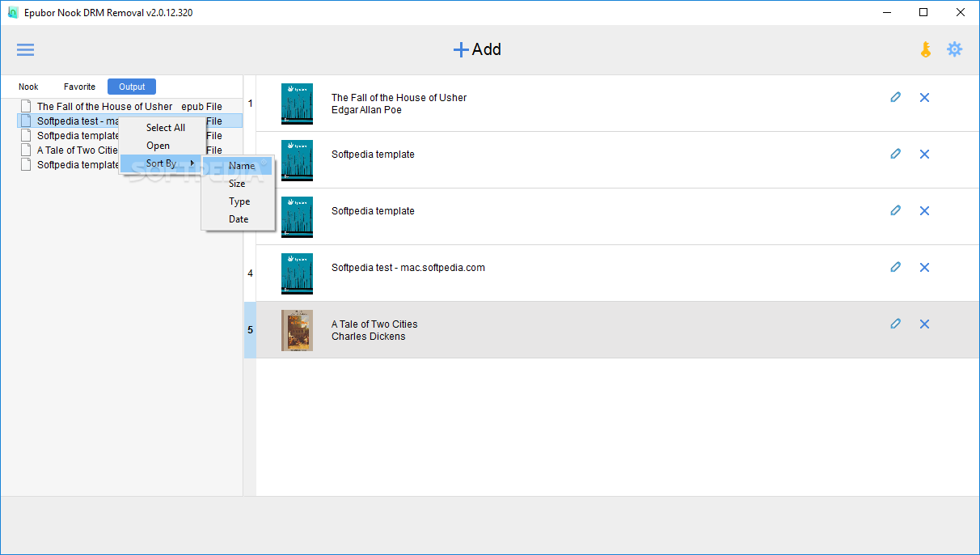Click edit pencil for Softpedia test - mac.softpedia.com
Viewport: 980px width, 555px height.
coord(895,267)
